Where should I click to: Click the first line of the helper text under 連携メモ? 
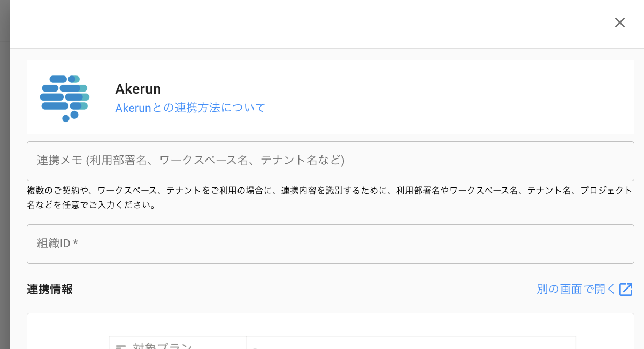click(x=329, y=191)
